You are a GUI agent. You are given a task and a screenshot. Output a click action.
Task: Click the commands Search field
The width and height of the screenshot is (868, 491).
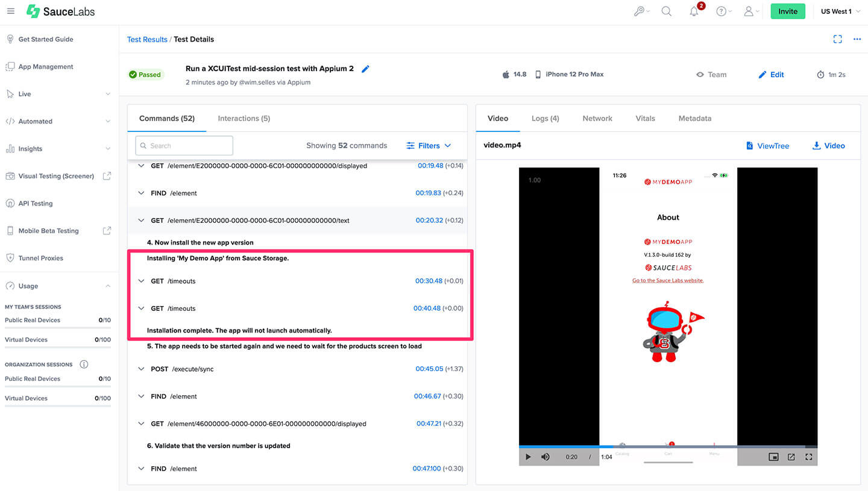pos(184,146)
